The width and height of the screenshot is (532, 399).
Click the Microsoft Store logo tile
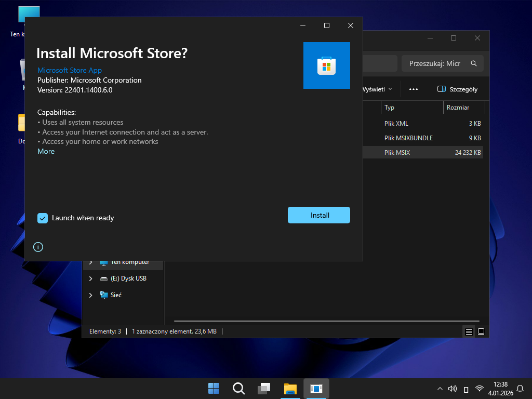click(326, 65)
